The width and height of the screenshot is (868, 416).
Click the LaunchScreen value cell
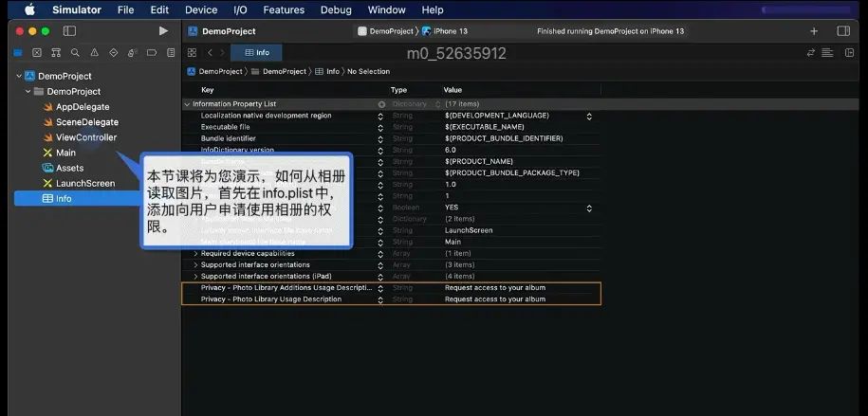point(469,230)
